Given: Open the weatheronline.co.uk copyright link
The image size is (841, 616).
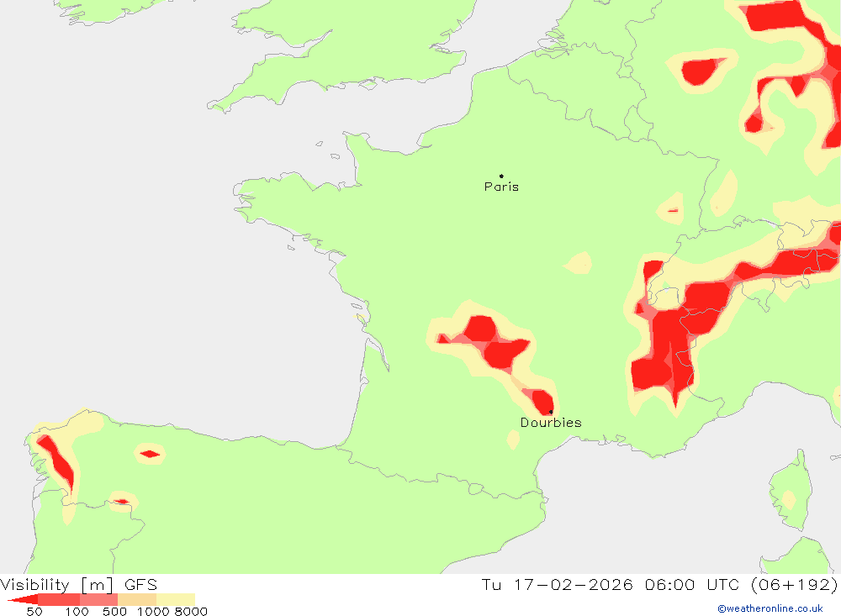Looking at the screenshot, I should click(x=770, y=608).
